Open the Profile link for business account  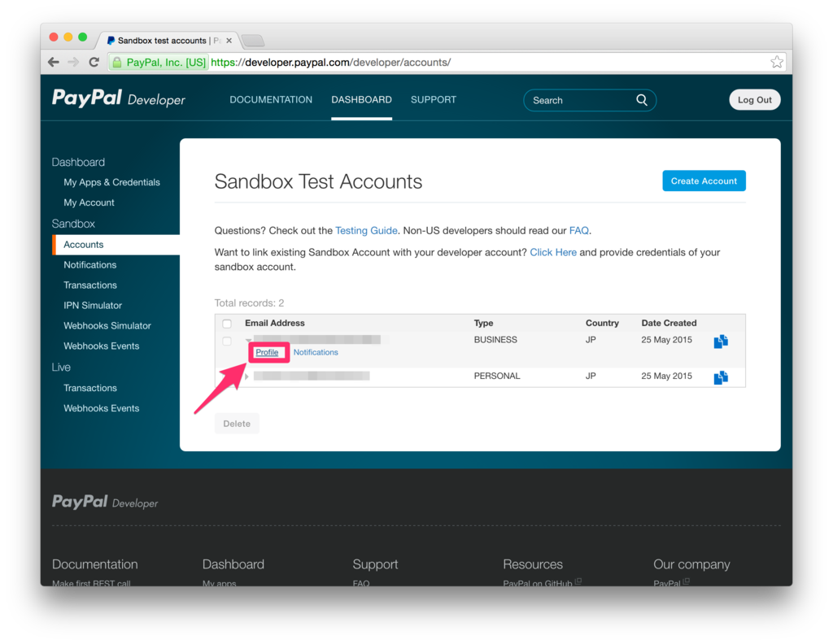tap(267, 352)
